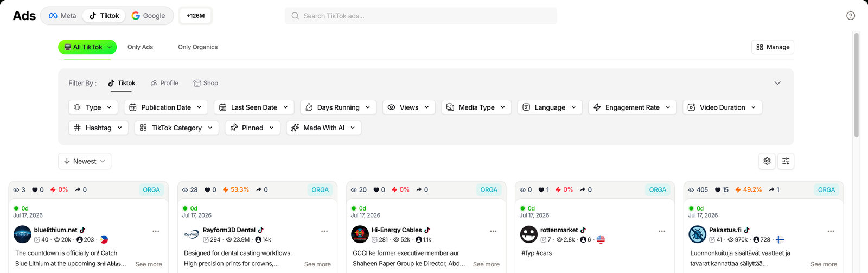
Task: Open the Last Seen Date filter dropdown
Action: tap(254, 107)
